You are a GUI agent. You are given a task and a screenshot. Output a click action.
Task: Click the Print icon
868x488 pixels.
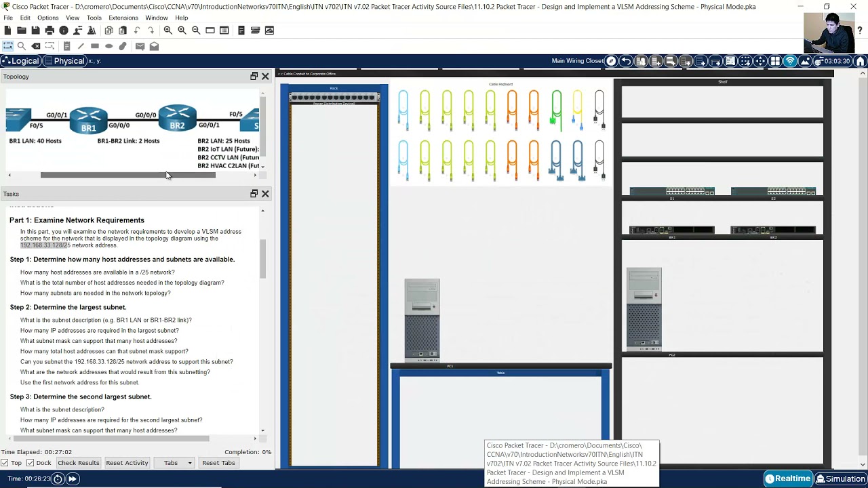point(50,30)
